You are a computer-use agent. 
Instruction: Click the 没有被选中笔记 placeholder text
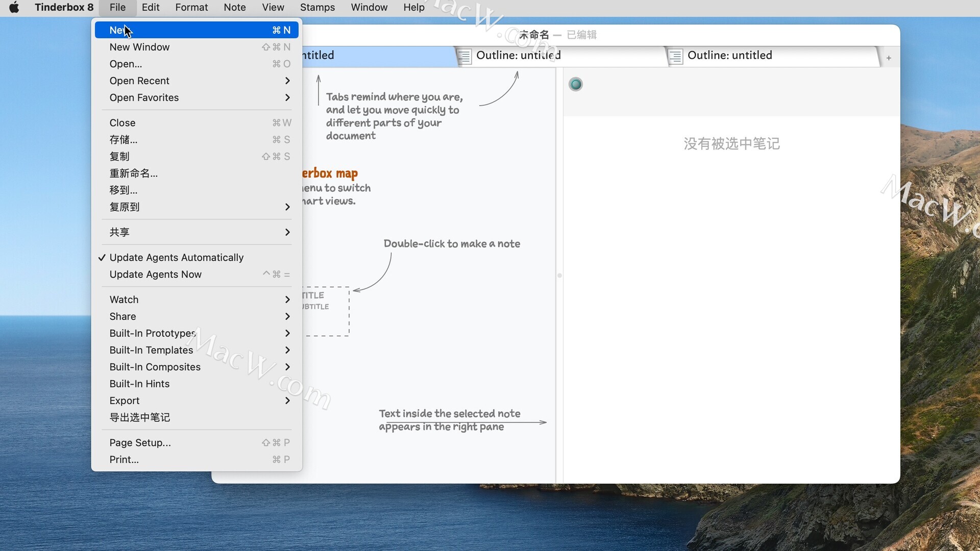(x=731, y=144)
